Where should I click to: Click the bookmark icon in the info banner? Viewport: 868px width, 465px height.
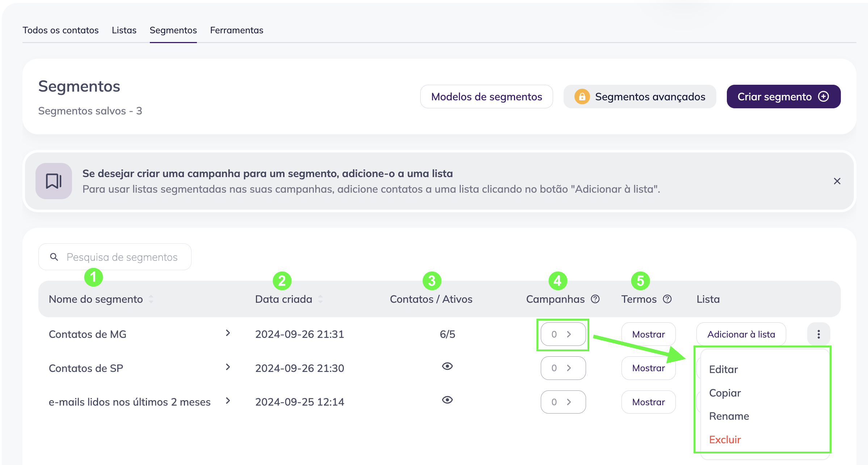(54, 181)
